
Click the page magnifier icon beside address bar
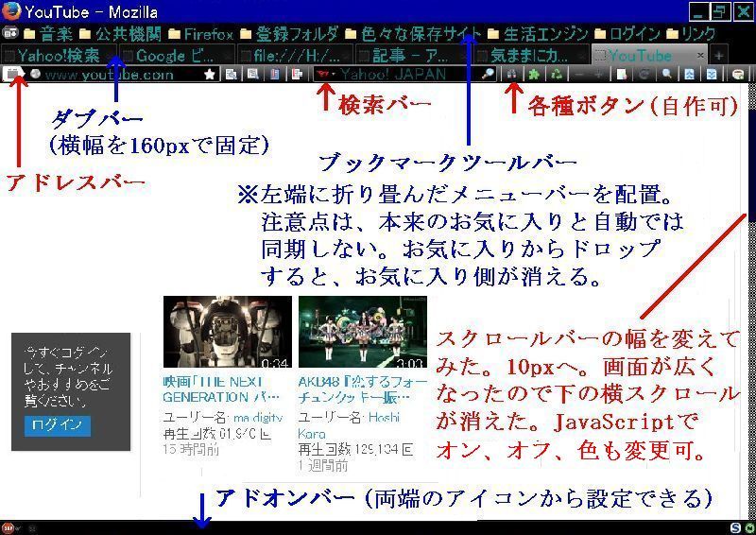tap(253, 75)
